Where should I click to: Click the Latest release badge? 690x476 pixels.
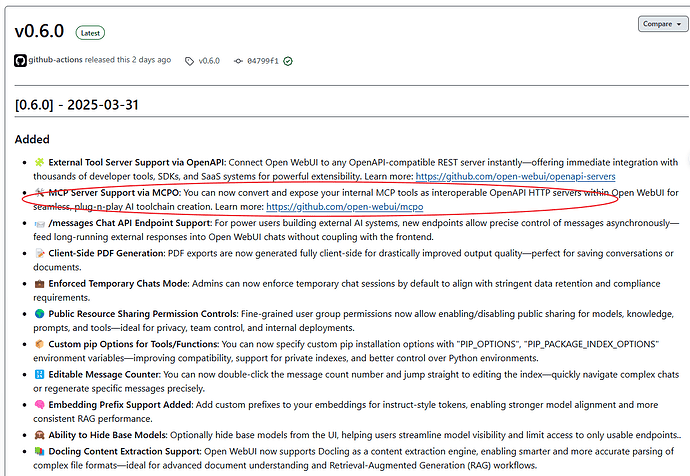click(90, 33)
